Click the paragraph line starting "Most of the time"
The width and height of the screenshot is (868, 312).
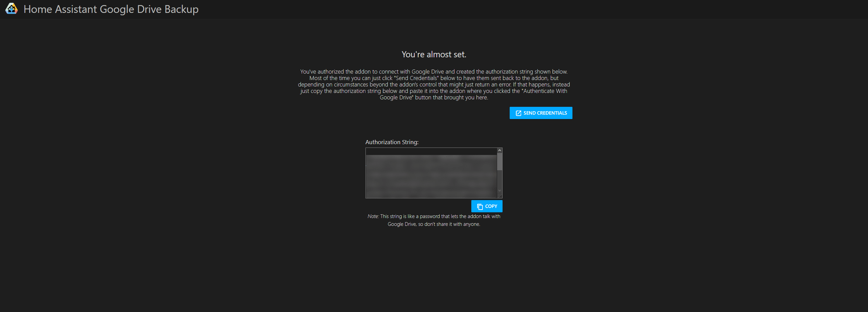pos(434,78)
